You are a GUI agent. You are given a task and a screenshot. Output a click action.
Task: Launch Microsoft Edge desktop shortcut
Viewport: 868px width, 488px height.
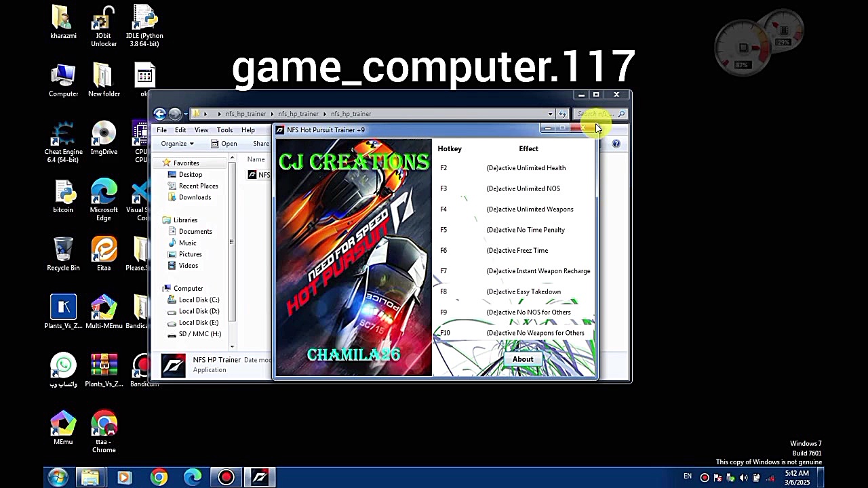(x=104, y=201)
